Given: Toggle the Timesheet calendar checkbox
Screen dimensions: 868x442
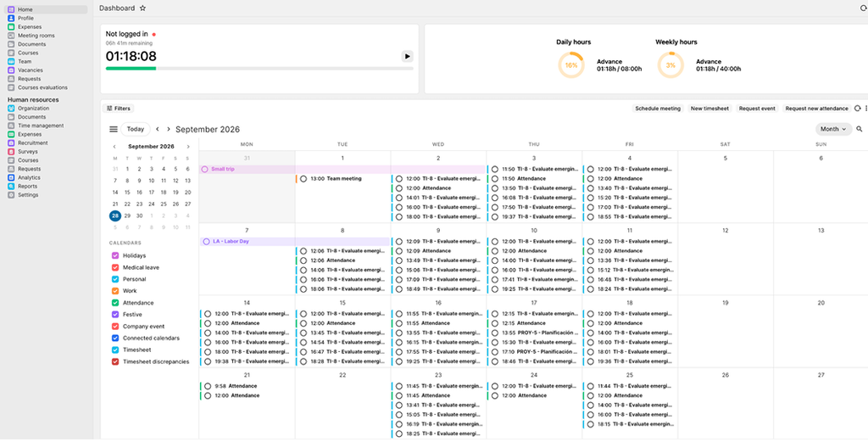Looking at the screenshot, I should (x=115, y=350).
